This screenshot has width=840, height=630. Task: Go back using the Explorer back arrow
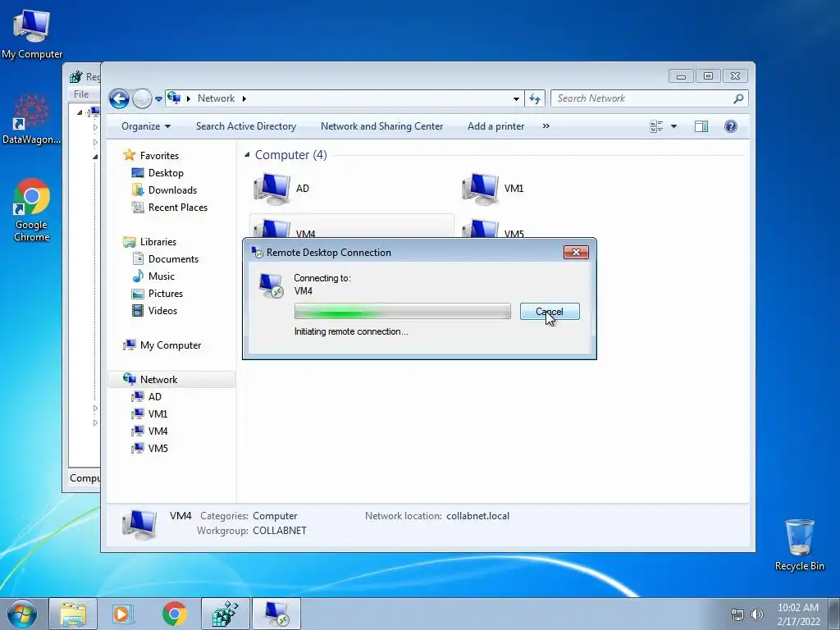119,98
